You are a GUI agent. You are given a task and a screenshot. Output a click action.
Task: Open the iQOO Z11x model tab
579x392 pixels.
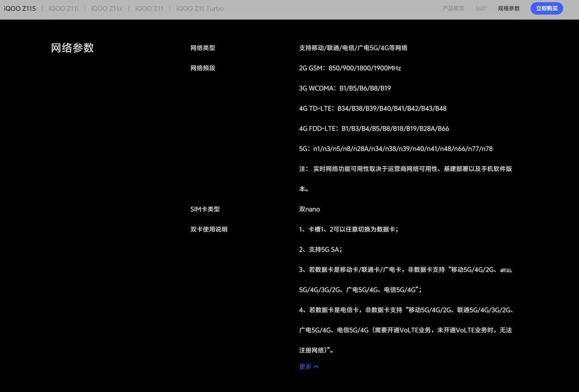[107, 9]
